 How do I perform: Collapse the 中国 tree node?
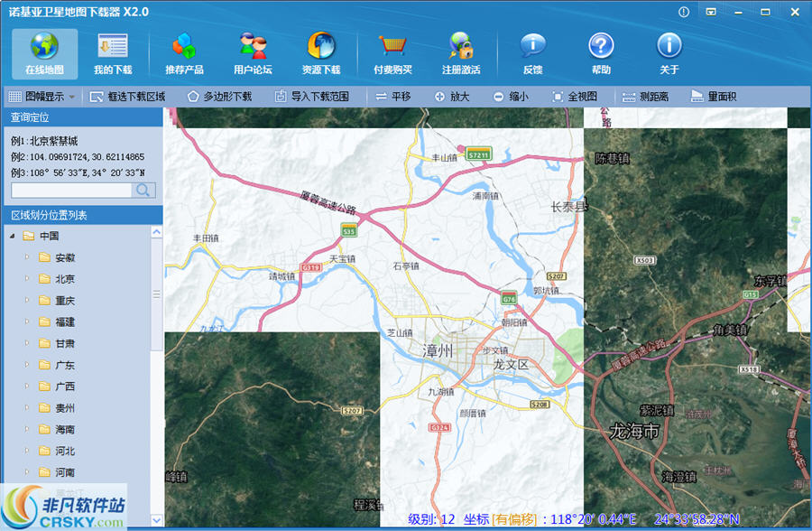pyautogui.click(x=13, y=236)
